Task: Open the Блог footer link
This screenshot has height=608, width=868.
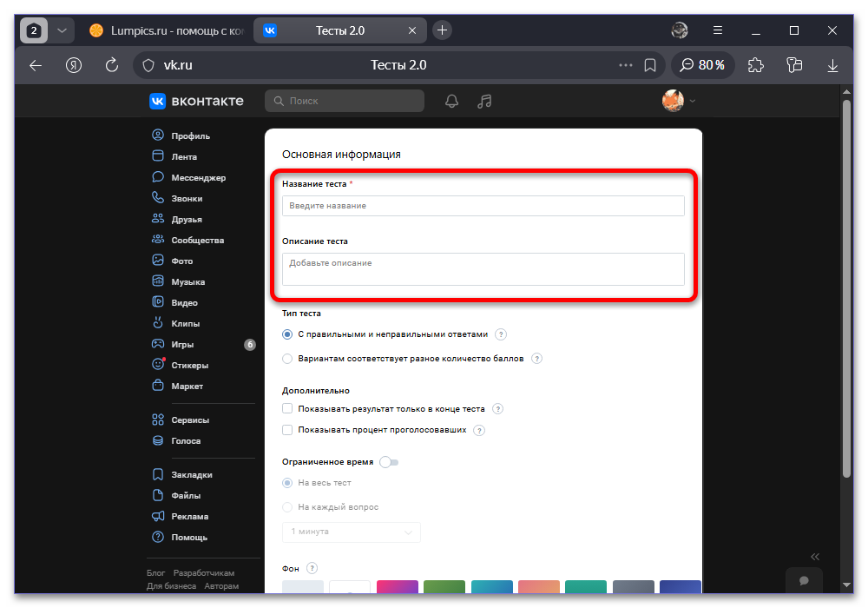Action: point(155,572)
